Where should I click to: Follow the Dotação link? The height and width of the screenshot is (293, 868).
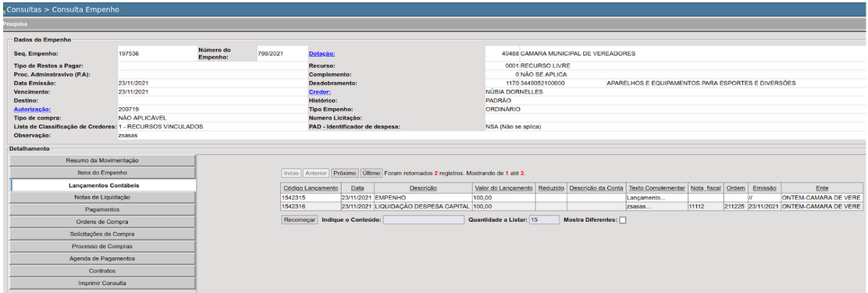click(x=322, y=54)
